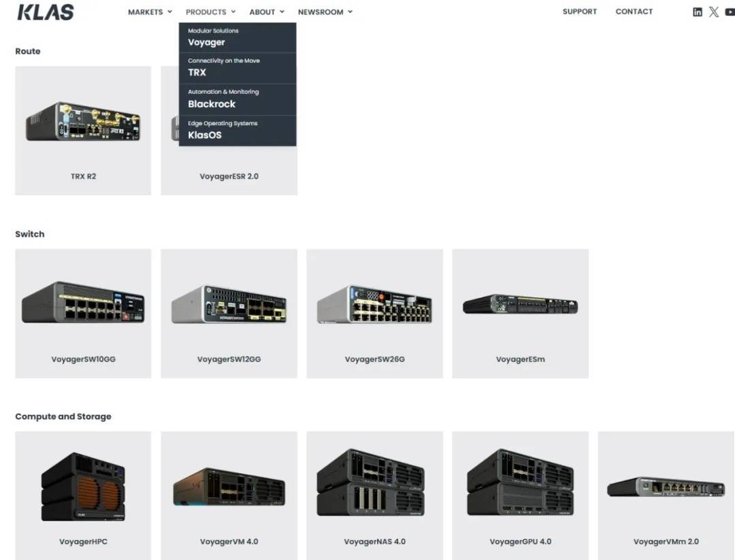The height and width of the screenshot is (560, 735).
Task: Click the VoyagerGPU 4.0 label
Action: 520,542
